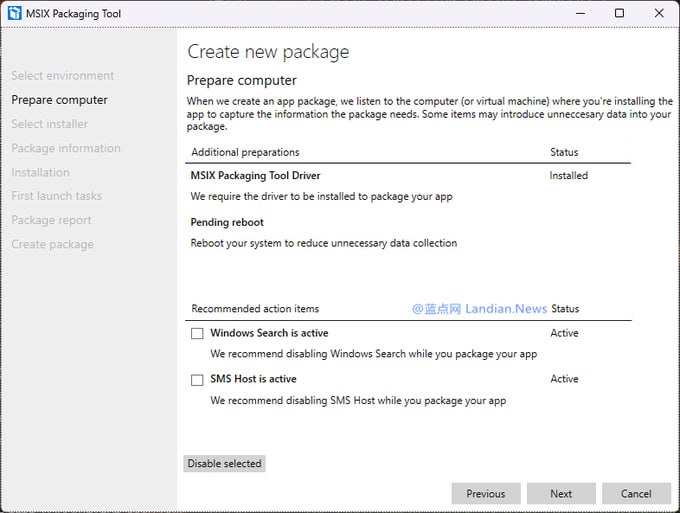Switch to the Installation step

(x=40, y=172)
